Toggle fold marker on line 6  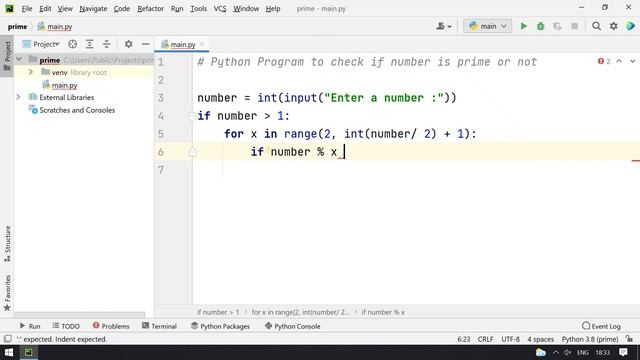coord(192,152)
